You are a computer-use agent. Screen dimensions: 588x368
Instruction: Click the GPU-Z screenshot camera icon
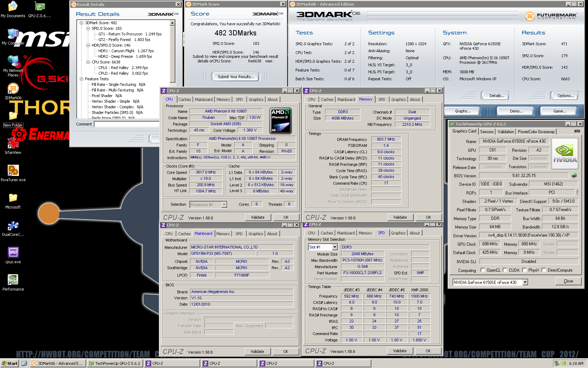pos(577,131)
